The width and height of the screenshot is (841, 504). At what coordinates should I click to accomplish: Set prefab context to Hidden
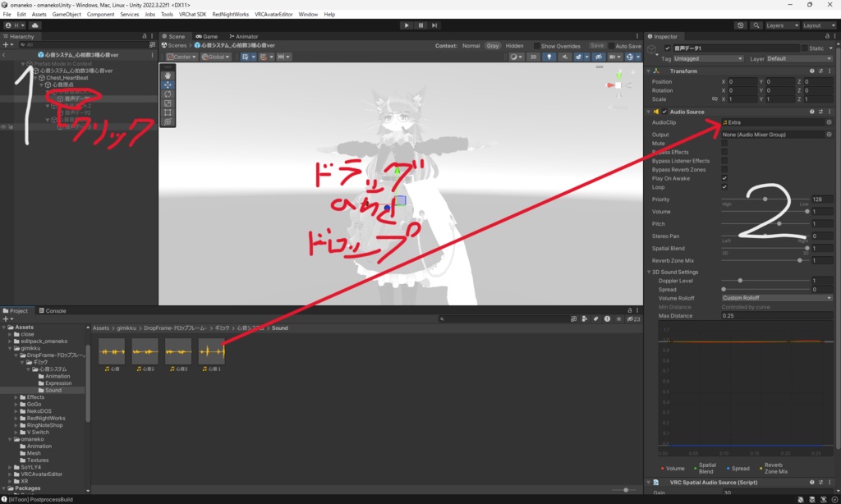tap(514, 46)
